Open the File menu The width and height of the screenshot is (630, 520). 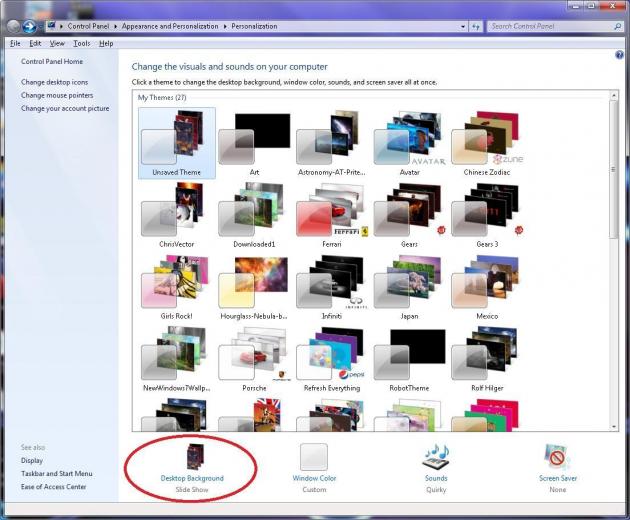tap(15, 43)
